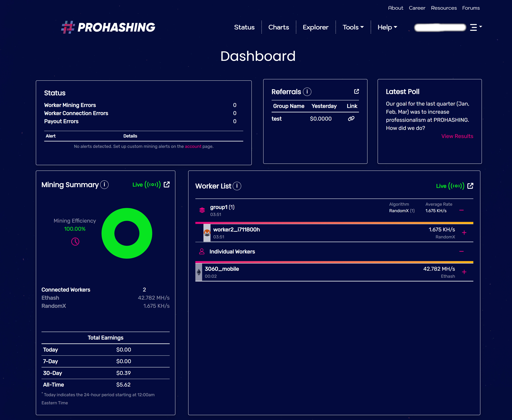The image size is (512, 420).
Task: Click the Average Rate header in group1
Action: (x=439, y=204)
